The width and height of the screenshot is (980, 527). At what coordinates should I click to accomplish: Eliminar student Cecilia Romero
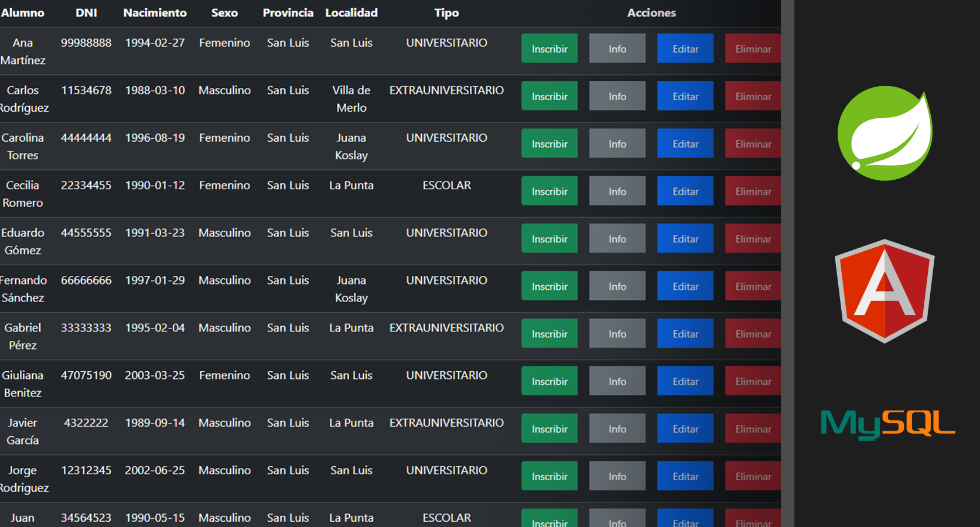753,190
